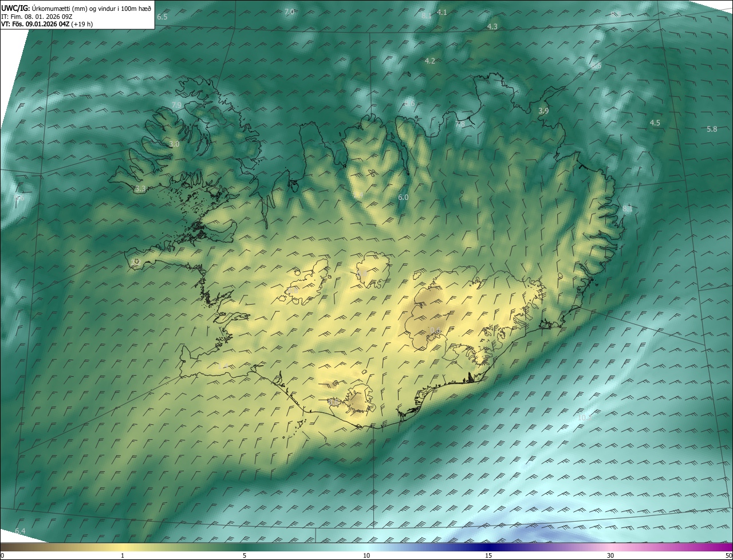Click the "3.3" value label
The image size is (733, 560).
140,188
